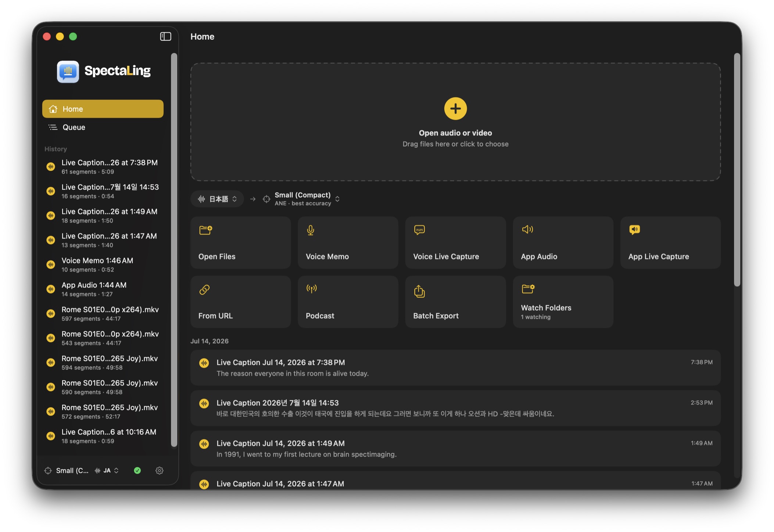This screenshot has width=774, height=532.
Task: Click the Batch Export card label
Action: (x=436, y=316)
